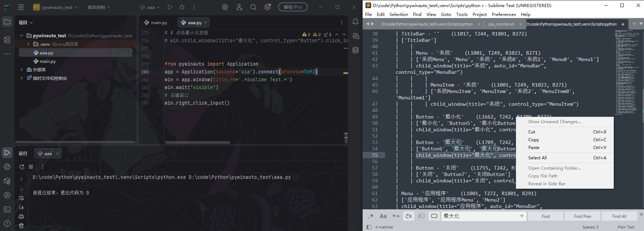This screenshot has height=231, width=644.
Task: Collapse pywinauto_test root folder
Action: tap(22, 35)
